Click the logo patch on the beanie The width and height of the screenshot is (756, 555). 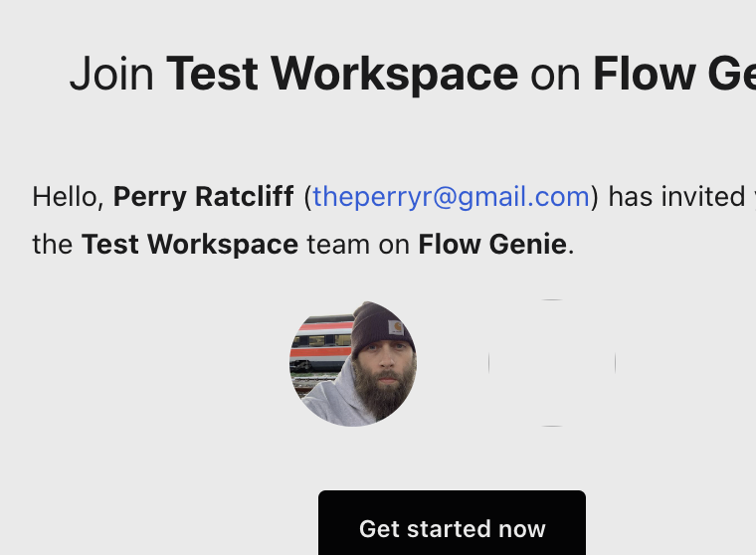(396, 327)
